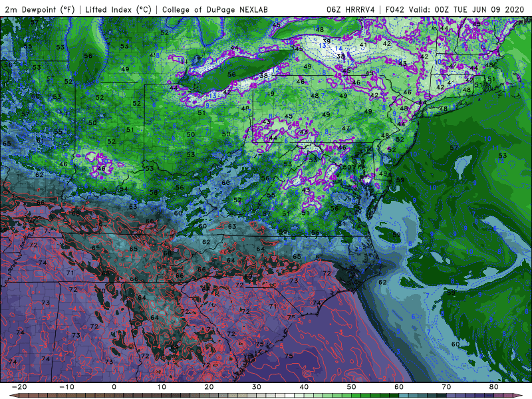Viewport: 532px width, 399px height.
Task: Click the '2m Dewpoint (°F)' title text
Action: (x=40, y=9)
